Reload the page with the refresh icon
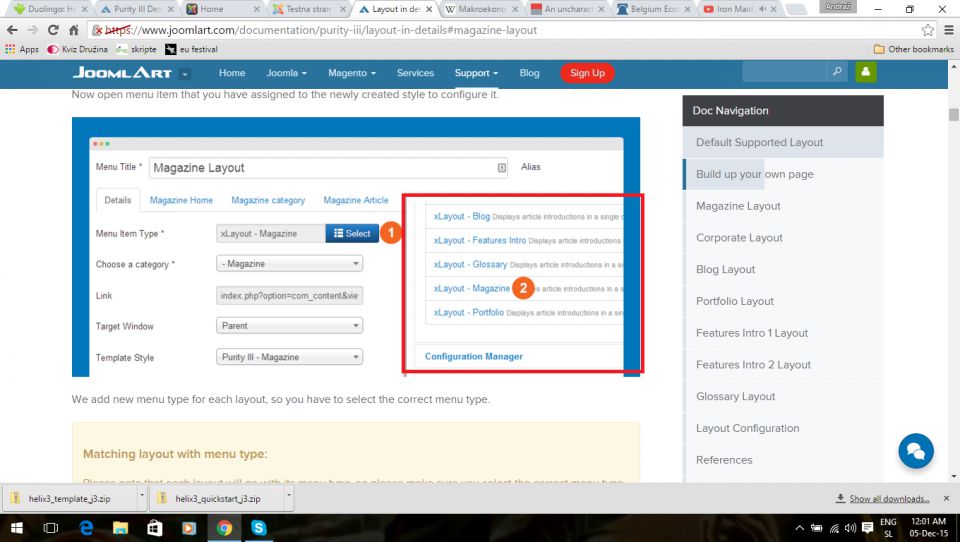The height and width of the screenshot is (542, 960). point(53,29)
